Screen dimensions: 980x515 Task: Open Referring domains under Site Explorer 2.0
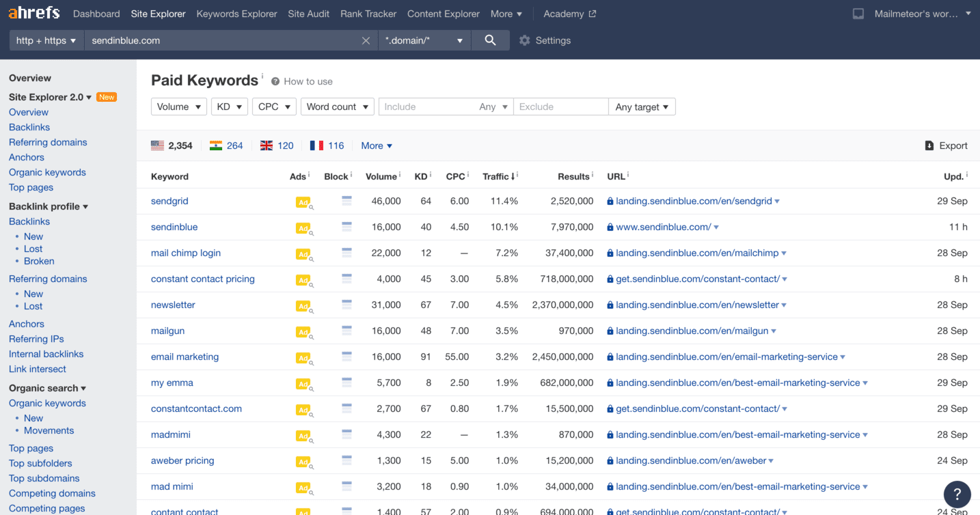[x=48, y=142]
